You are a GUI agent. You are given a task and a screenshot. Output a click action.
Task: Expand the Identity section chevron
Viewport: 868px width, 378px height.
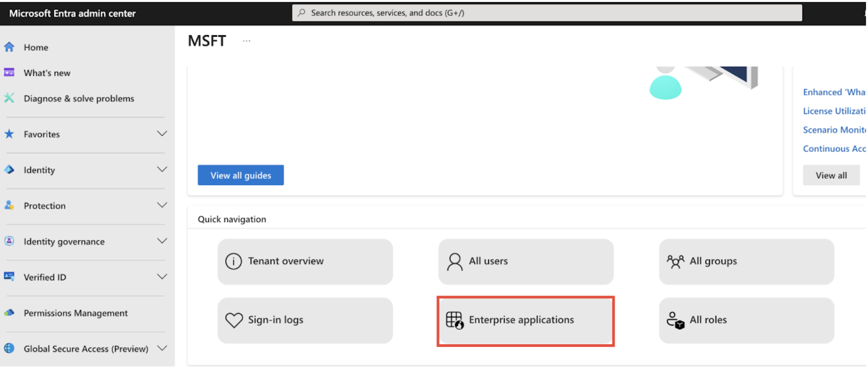click(x=162, y=169)
